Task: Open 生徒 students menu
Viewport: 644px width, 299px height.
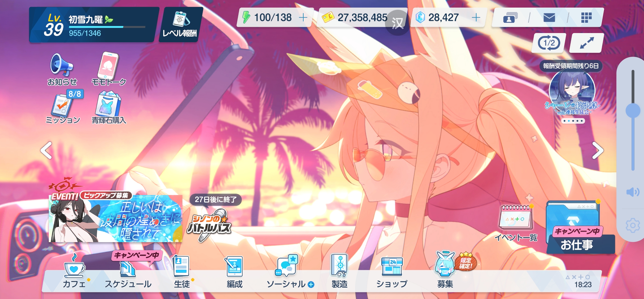Action: 182,272
